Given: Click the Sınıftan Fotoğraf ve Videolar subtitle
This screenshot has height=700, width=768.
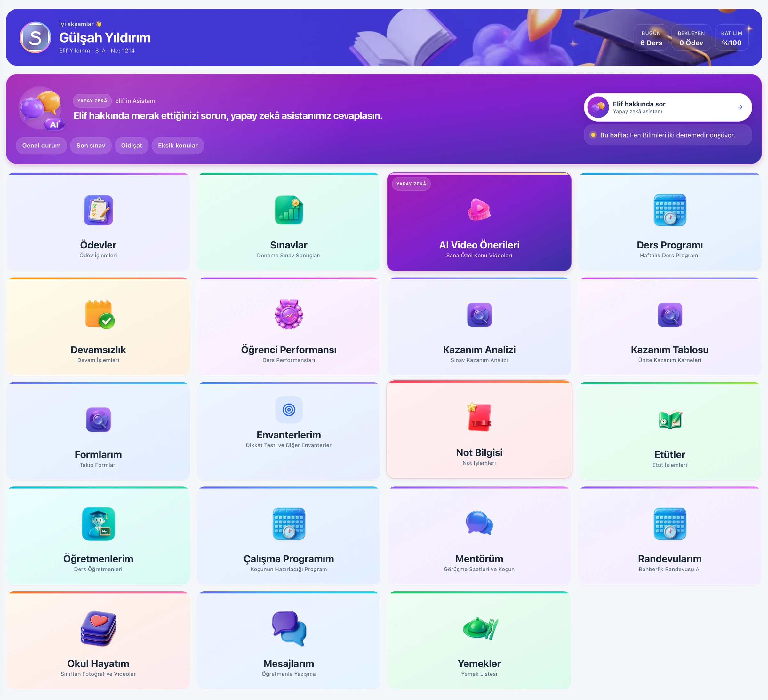Looking at the screenshot, I should (x=98, y=674).
